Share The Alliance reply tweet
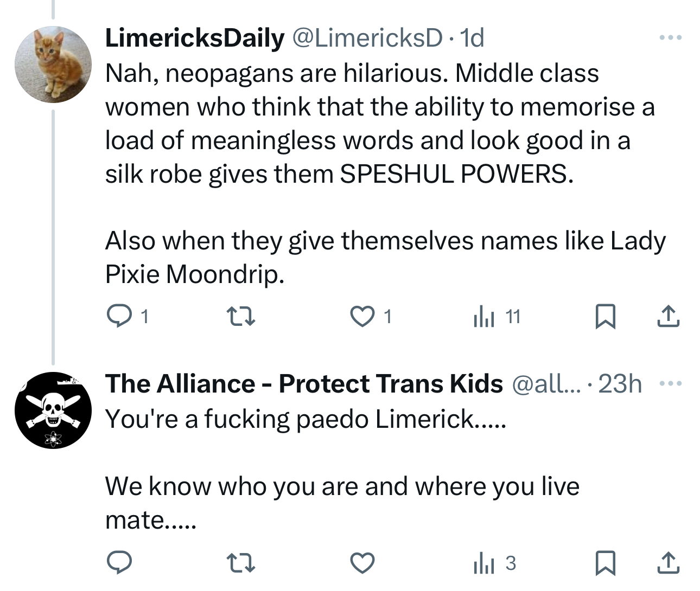This screenshot has width=700, height=591. [x=668, y=563]
